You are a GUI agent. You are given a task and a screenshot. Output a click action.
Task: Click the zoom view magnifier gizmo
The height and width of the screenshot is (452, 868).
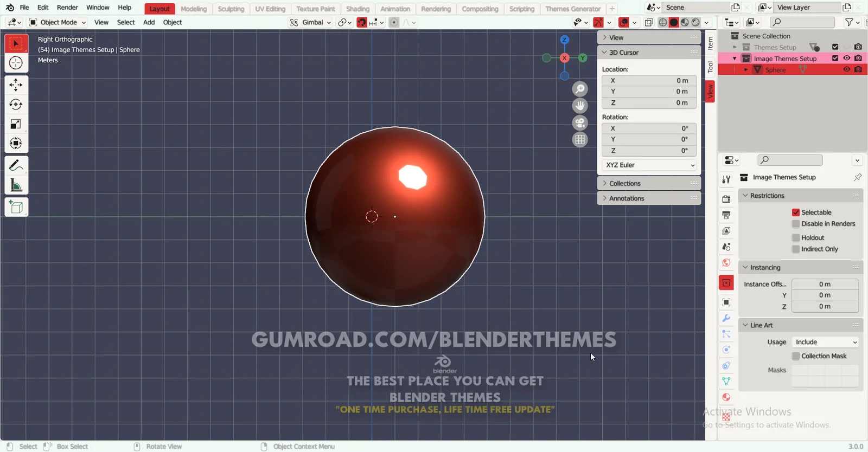[x=580, y=89]
